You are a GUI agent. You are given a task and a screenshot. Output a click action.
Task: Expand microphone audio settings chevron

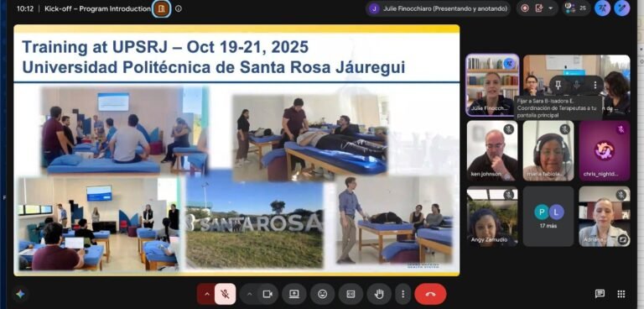(x=207, y=294)
